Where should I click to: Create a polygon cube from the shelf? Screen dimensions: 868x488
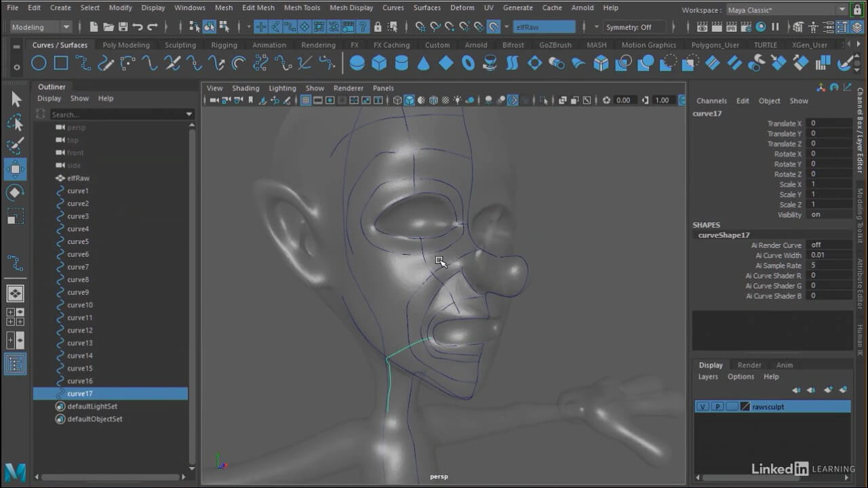pos(379,63)
